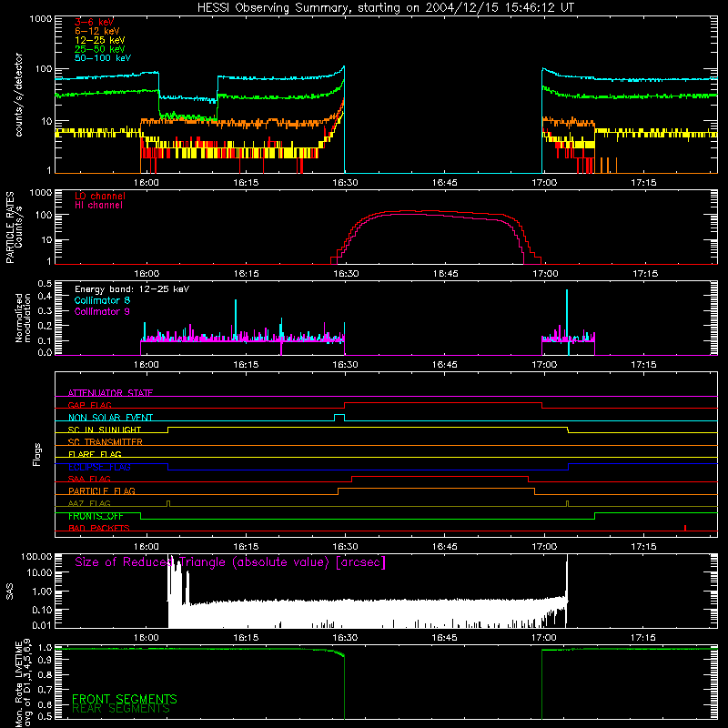Select the 6-12 keV legend label
Image resolution: width=728 pixels, height=728 pixels.
(97, 31)
